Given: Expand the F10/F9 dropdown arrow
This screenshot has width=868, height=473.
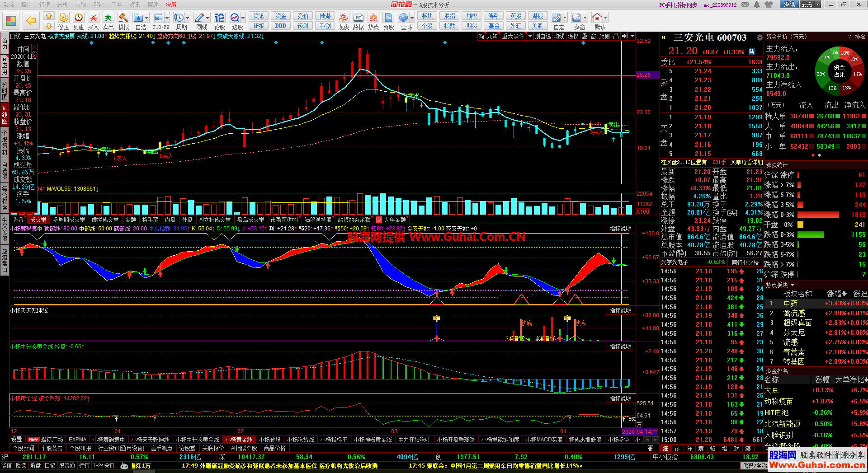Looking at the screenshot, I should [167, 18].
